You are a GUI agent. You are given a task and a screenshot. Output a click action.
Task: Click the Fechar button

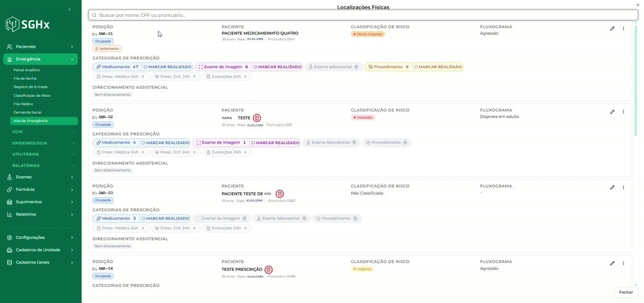[x=626, y=292]
